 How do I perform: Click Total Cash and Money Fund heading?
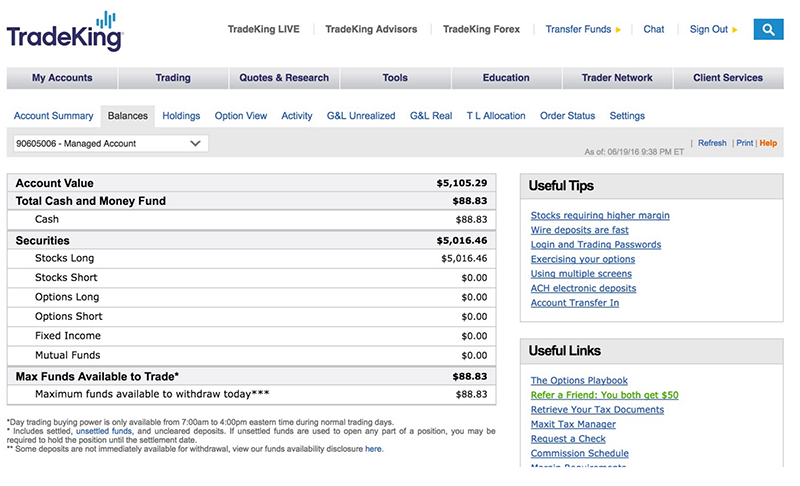(91, 201)
